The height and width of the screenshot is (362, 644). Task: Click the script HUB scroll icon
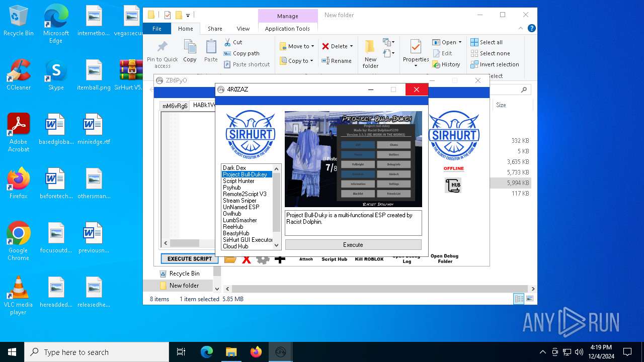453,186
